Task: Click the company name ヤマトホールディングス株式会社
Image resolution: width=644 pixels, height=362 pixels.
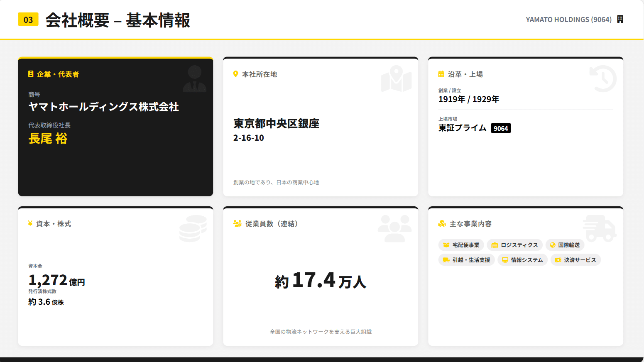Action: point(103,107)
